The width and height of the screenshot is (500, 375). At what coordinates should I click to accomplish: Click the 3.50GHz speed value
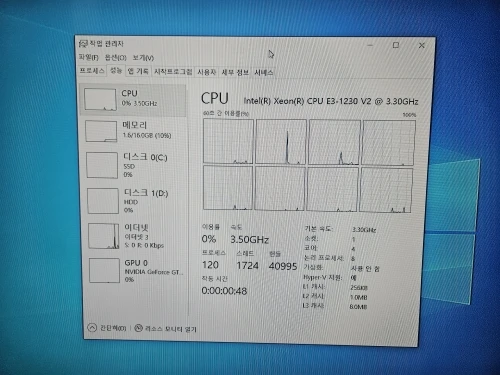pyautogui.click(x=250, y=239)
